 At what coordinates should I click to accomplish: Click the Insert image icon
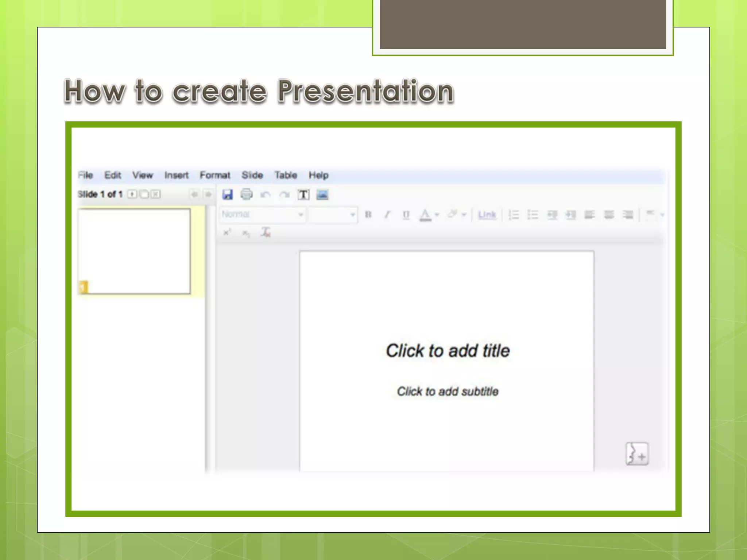coord(322,195)
